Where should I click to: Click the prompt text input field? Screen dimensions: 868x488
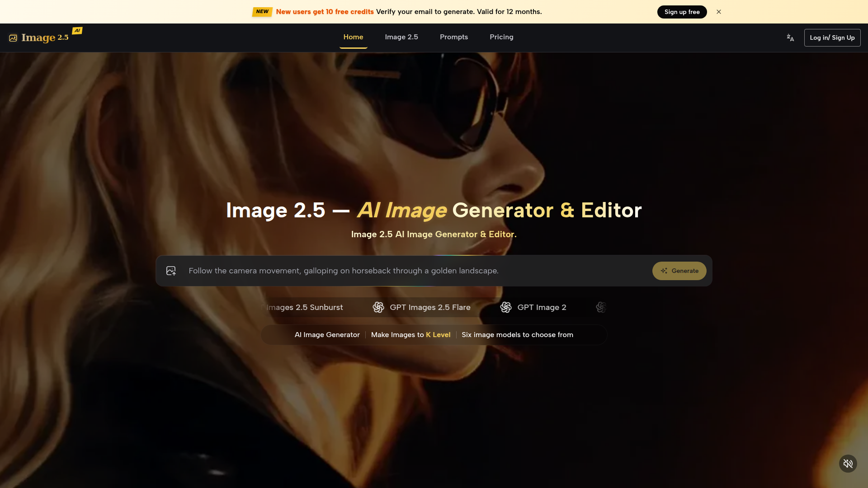[416, 271]
